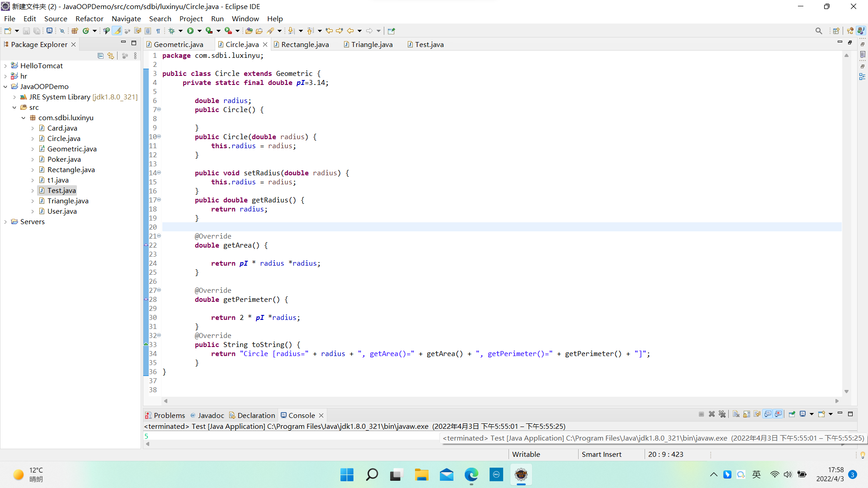Toggle Scroll Lock in Console toolbar

pyautogui.click(x=746, y=414)
